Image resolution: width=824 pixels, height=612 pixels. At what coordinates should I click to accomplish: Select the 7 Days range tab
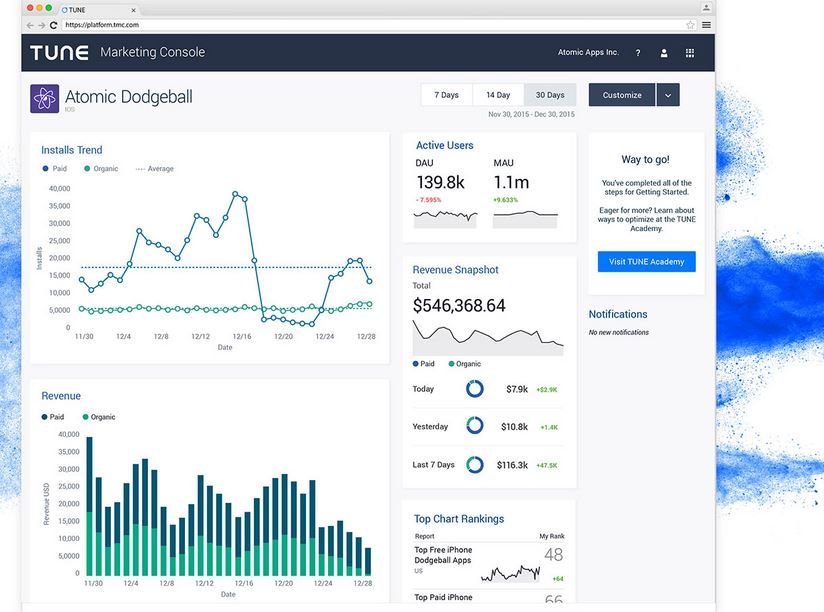[446, 95]
